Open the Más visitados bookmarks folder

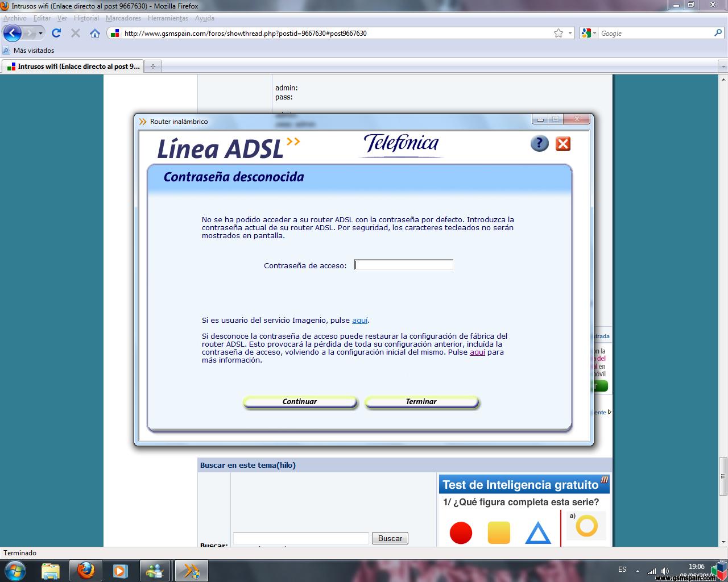28,51
